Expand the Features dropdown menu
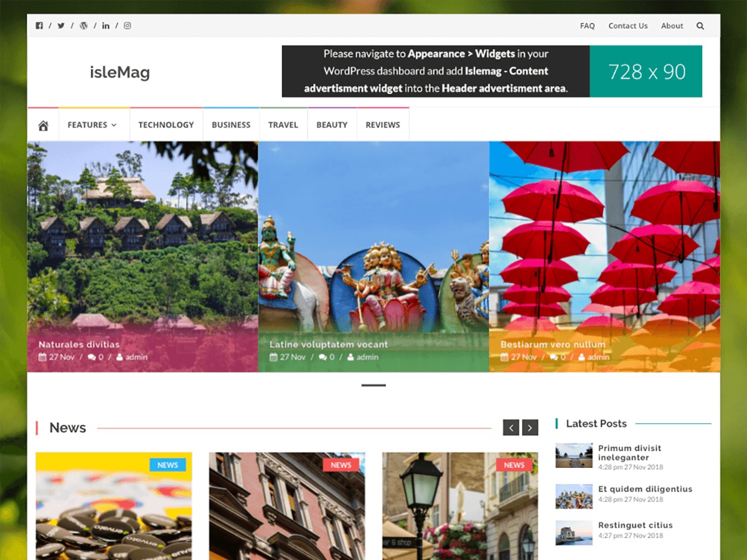Screen dimensions: 747x560 tap(92, 124)
